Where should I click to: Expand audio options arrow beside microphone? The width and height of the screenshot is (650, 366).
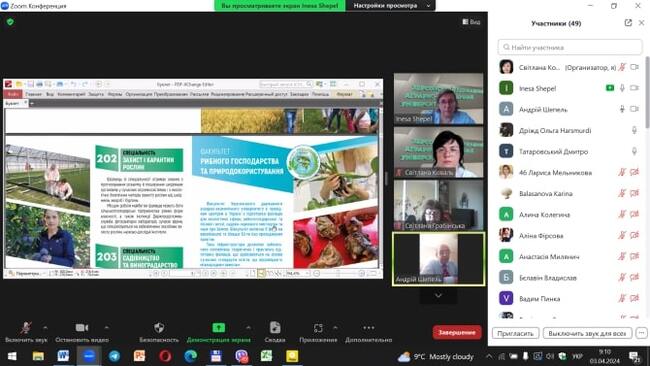click(45, 327)
